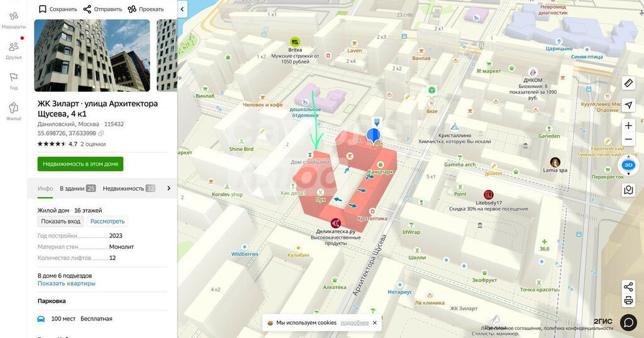Select the Алкотека marker
The width and height of the screenshot is (644, 338).
(335, 280)
